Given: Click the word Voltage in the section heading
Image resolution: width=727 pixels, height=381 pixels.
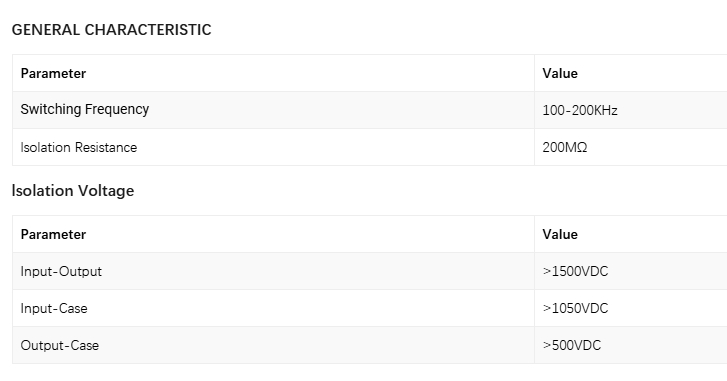Looking at the screenshot, I should click(x=106, y=190).
